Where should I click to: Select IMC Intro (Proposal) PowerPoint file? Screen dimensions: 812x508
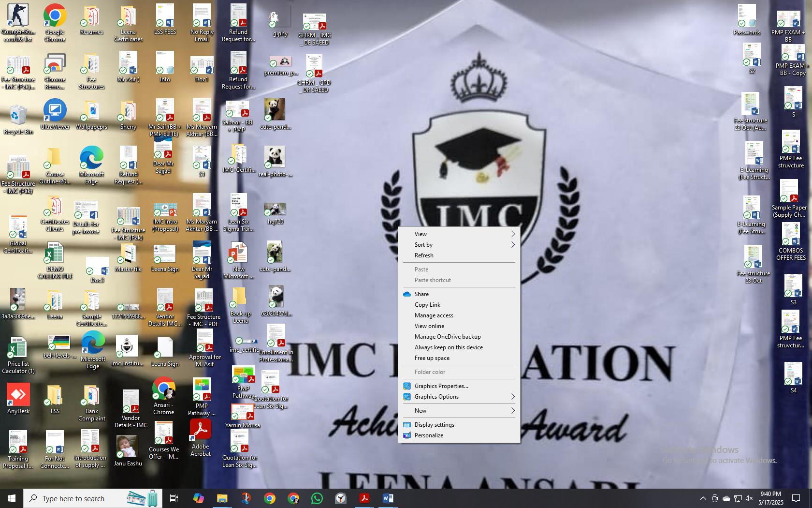tap(165, 217)
